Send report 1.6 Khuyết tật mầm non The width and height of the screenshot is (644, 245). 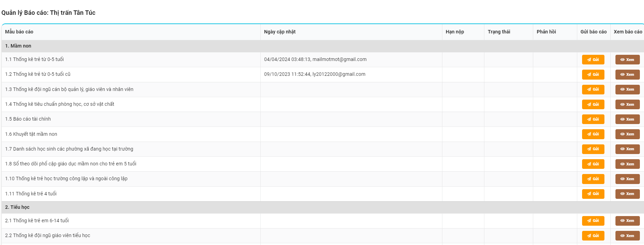[593, 134]
